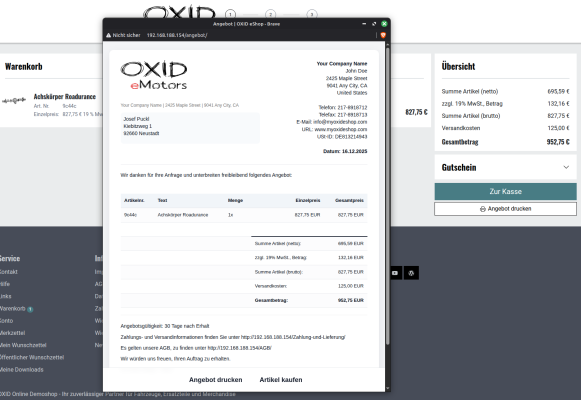The width and height of the screenshot is (581, 400).
Task: Click the Brave shields icon in address bar
Action: click(383, 35)
